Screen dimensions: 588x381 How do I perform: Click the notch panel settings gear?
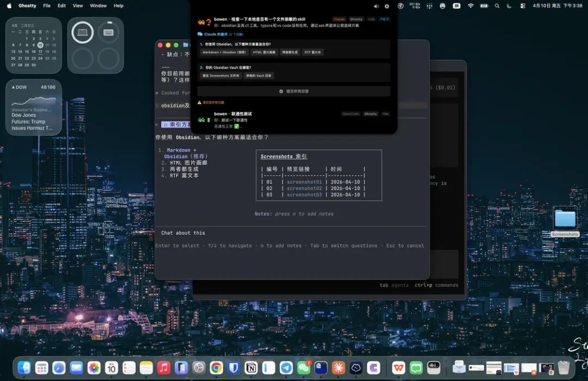(387, 6)
